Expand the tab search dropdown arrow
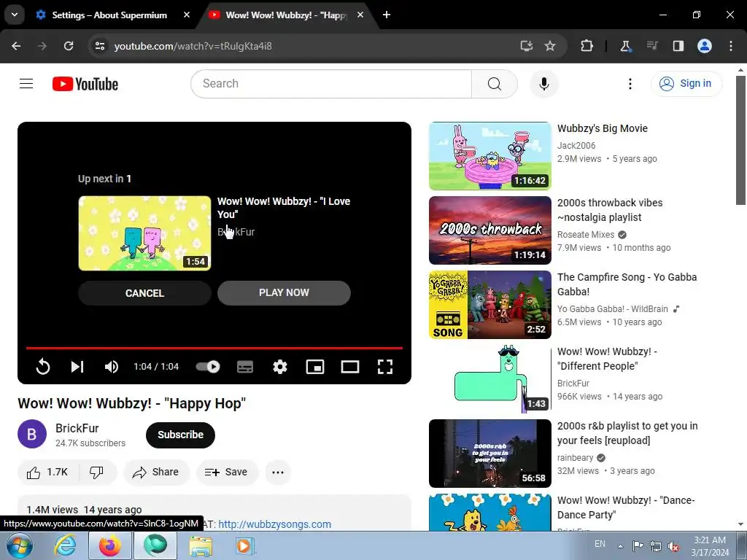 point(15,15)
